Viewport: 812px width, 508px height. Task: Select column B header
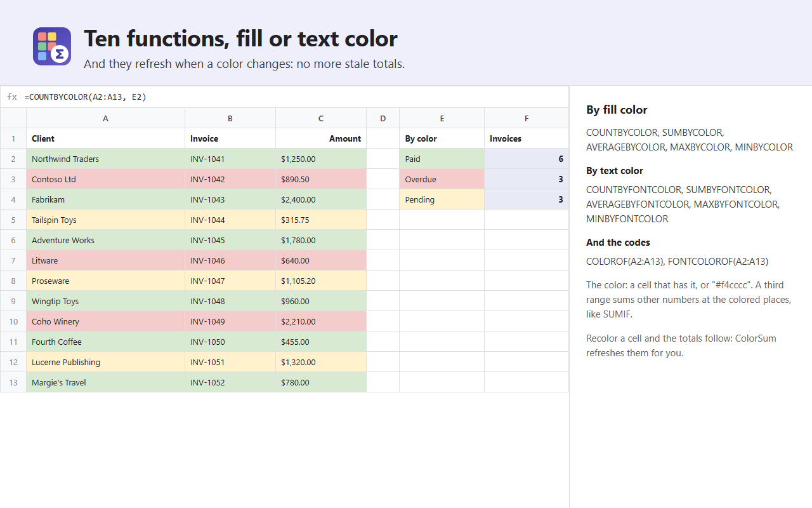click(x=230, y=118)
